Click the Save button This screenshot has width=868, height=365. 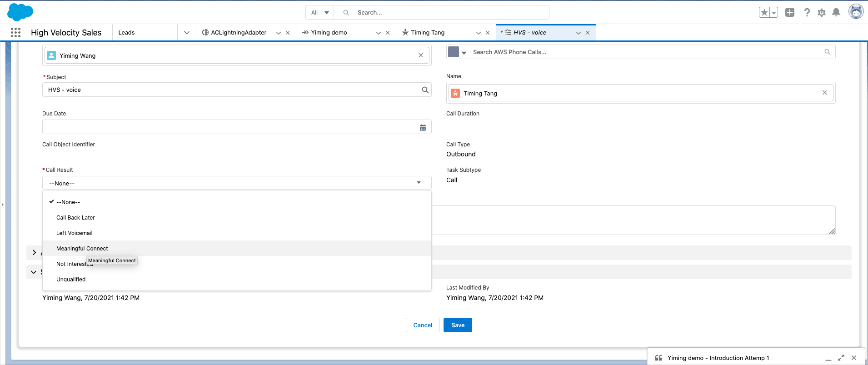[458, 325]
